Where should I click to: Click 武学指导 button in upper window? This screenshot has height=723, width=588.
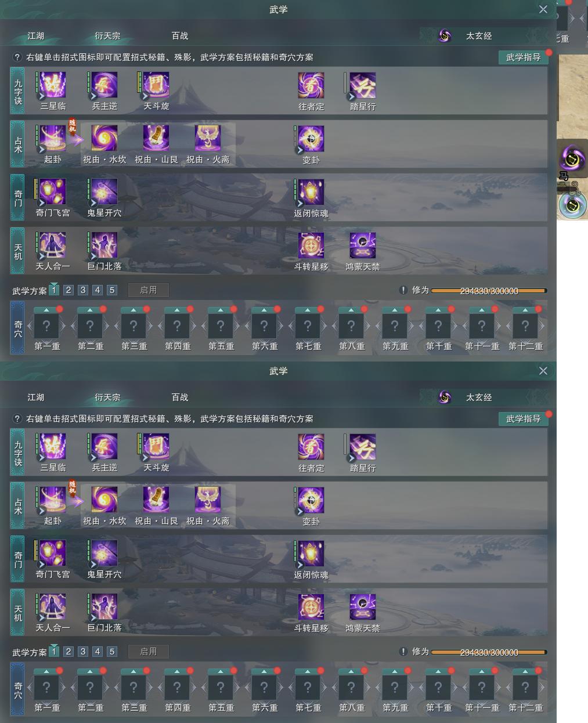524,57
